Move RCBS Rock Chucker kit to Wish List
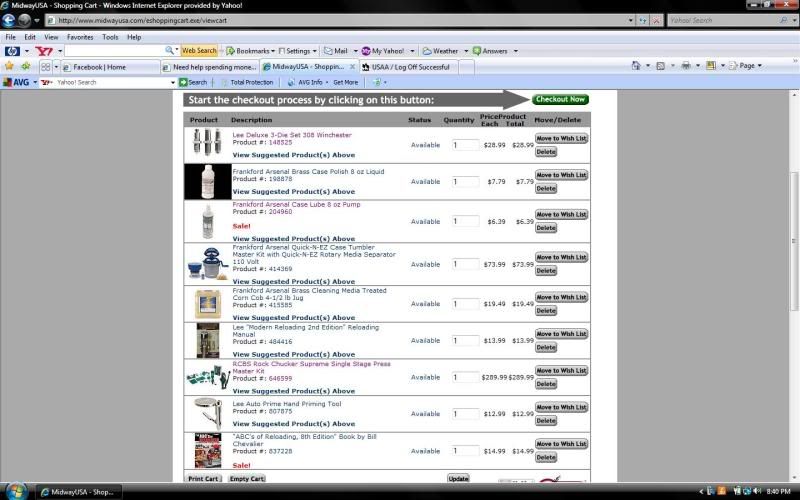Viewport: 800px width, 500px height. tap(561, 371)
